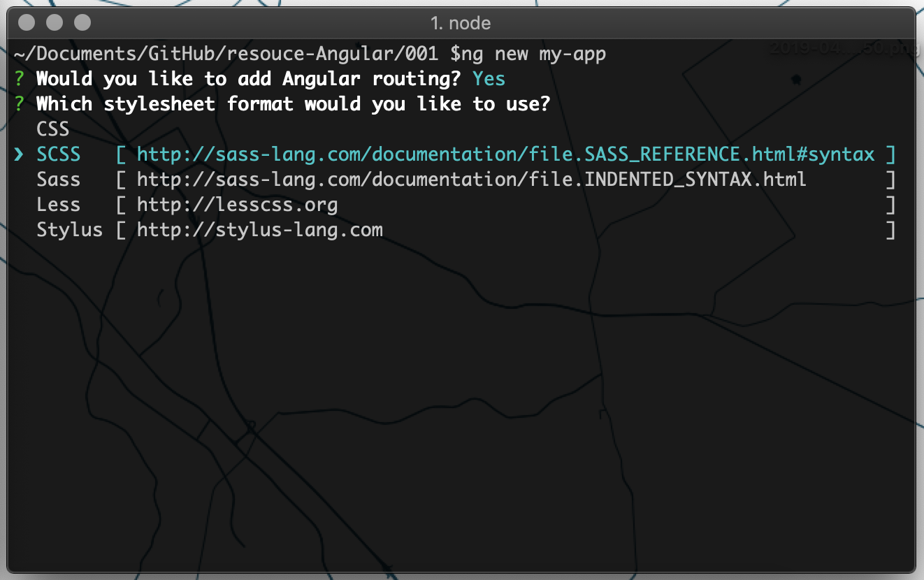Viewport: 924px width, 580px height.
Task: Minimize the terminal window
Action: coord(55,22)
